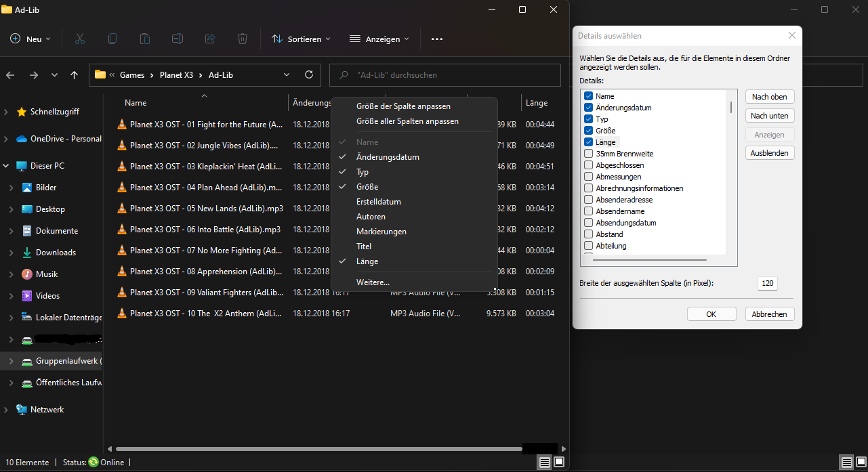The width and height of the screenshot is (868, 472).
Task: Check the Abteilung checkbox
Action: (x=588, y=246)
